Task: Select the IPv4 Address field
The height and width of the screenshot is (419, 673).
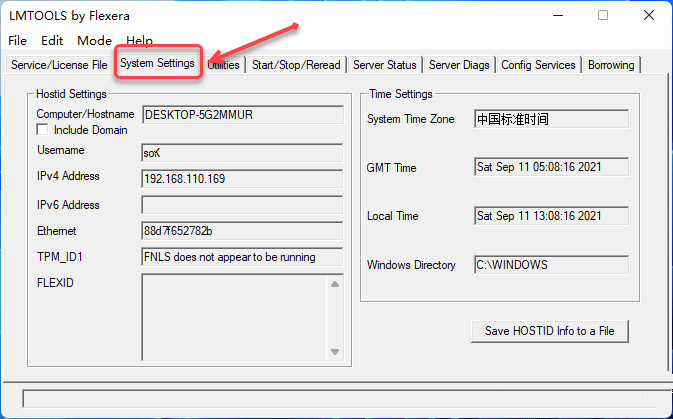Action: pos(242,179)
